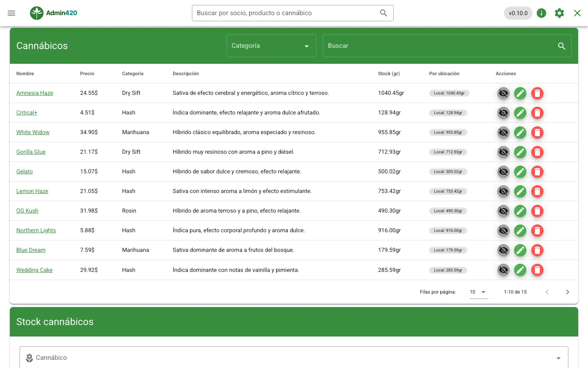Click the Local: 1040.45gr location chip

pos(449,93)
